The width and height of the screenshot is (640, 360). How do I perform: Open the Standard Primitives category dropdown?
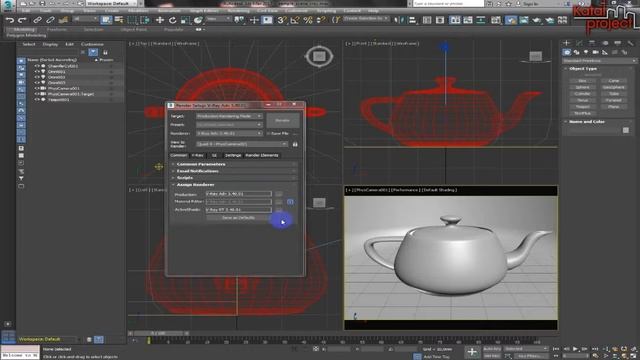(599, 61)
